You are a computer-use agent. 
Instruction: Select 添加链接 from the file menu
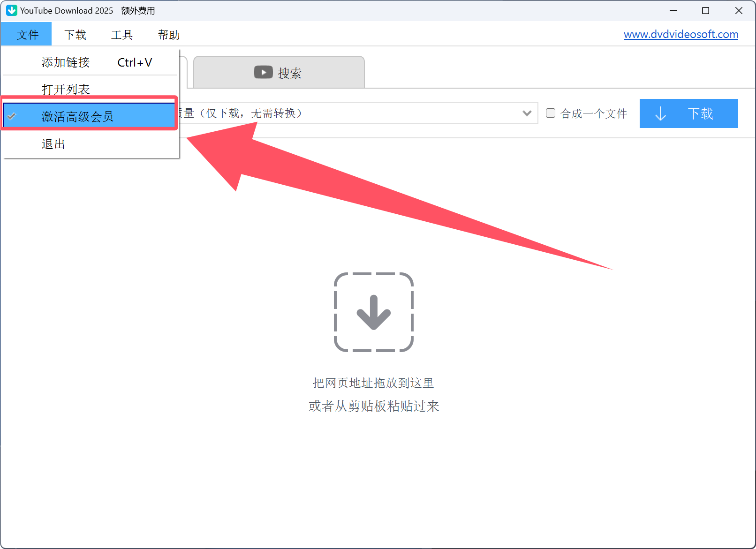66,62
